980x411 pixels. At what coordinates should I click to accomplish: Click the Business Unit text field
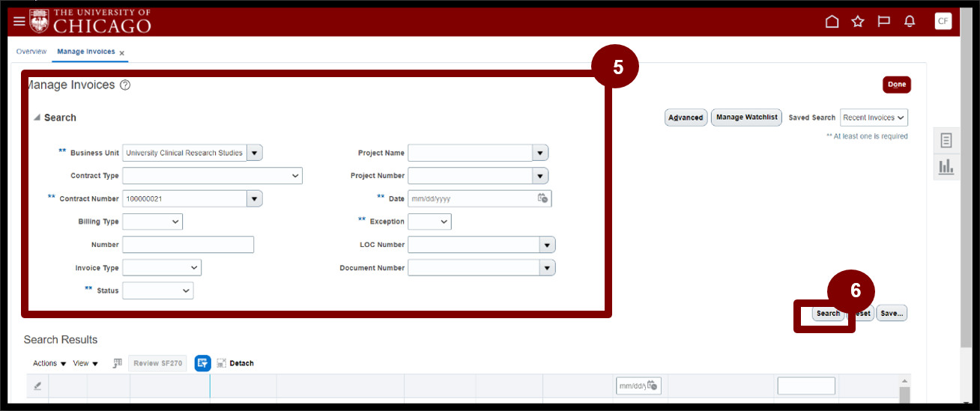point(184,153)
